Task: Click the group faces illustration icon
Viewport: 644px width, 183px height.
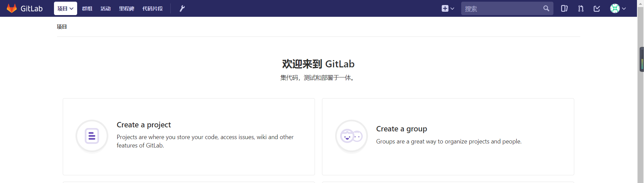Action: [352, 136]
